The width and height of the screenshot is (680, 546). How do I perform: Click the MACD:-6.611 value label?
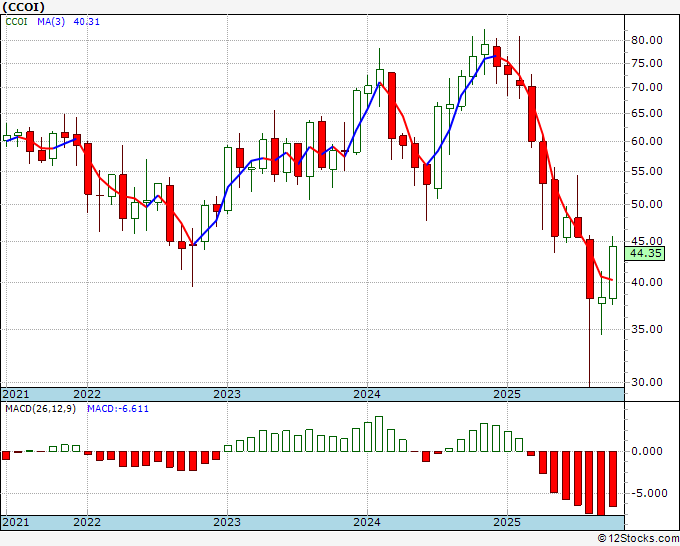tap(118, 409)
